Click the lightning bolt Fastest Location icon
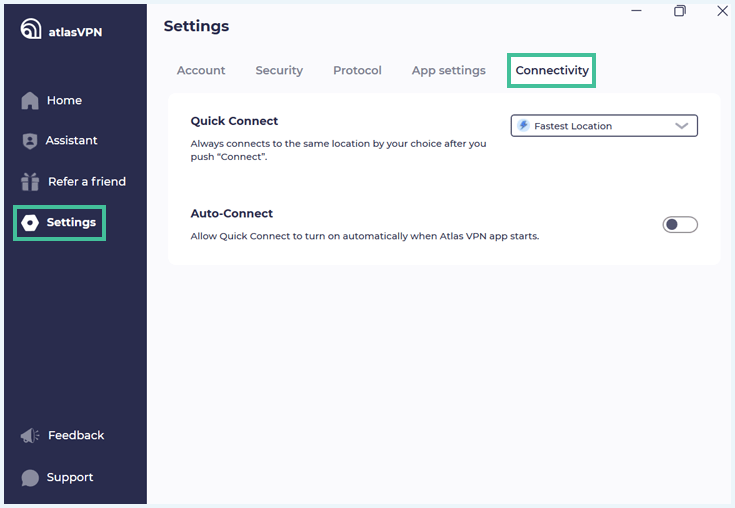 (x=523, y=126)
